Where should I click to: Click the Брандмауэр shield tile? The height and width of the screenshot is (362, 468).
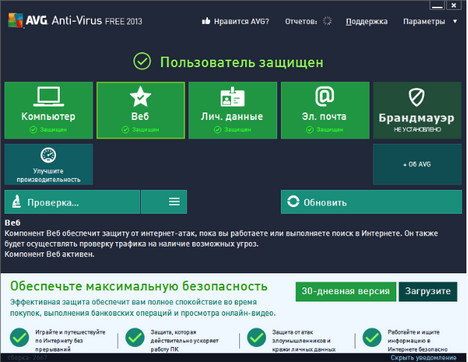(x=417, y=110)
